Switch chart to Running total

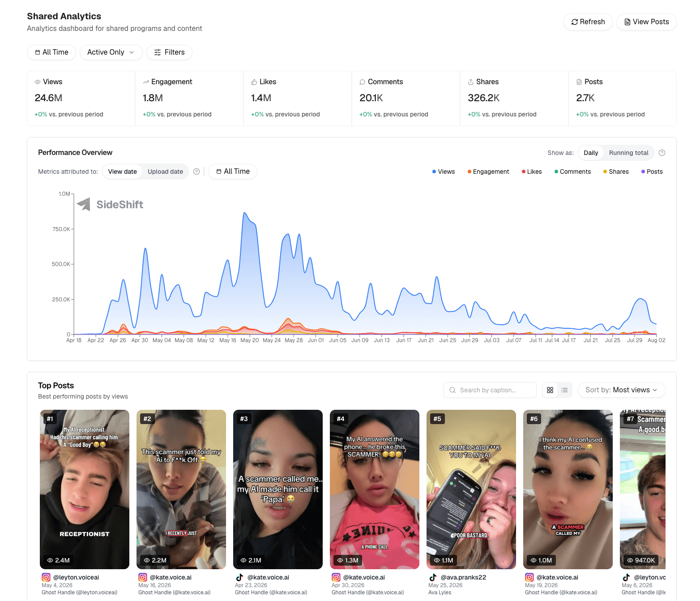(628, 153)
